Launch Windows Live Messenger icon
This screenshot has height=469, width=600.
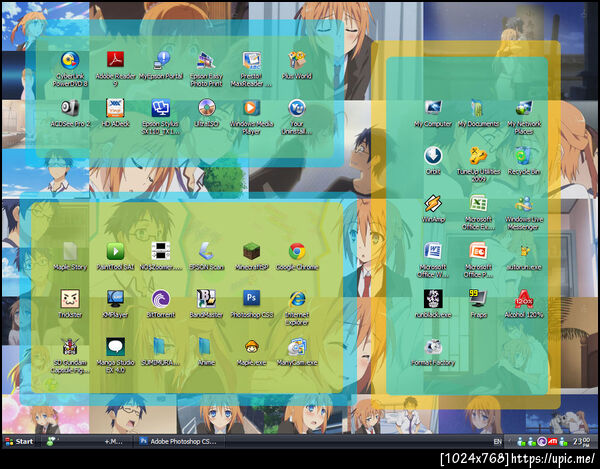coord(524,204)
